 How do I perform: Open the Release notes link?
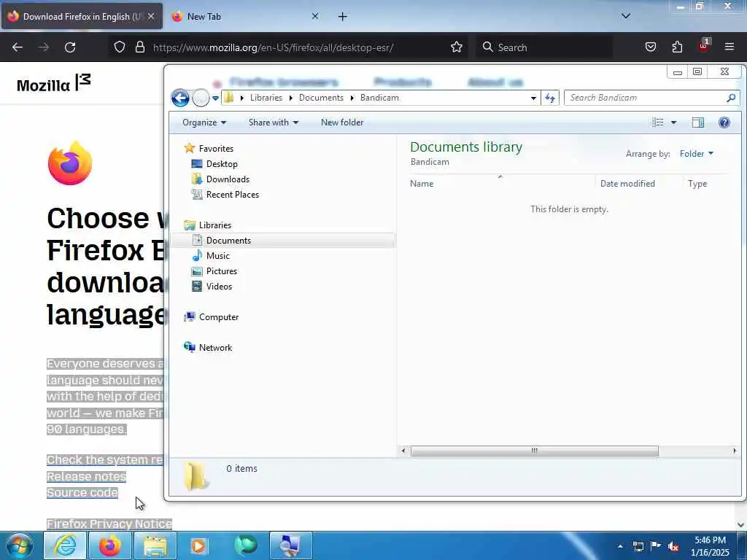click(x=86, y=476)
